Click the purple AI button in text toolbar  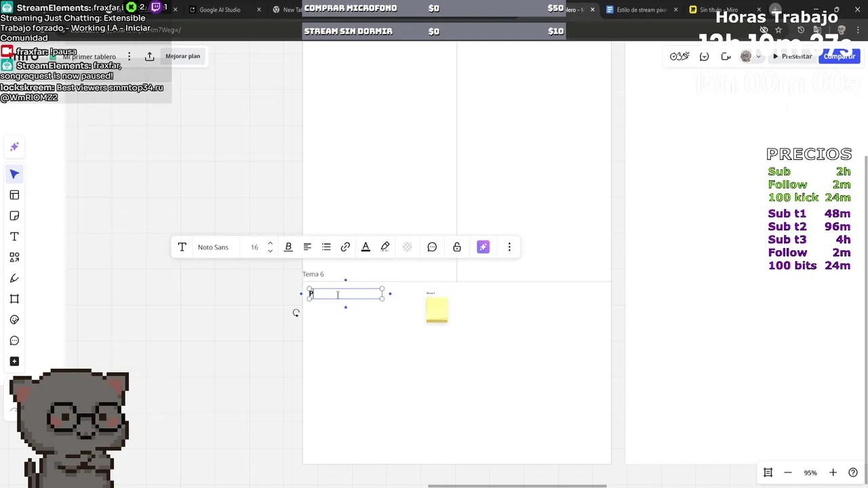pos(483,247)
